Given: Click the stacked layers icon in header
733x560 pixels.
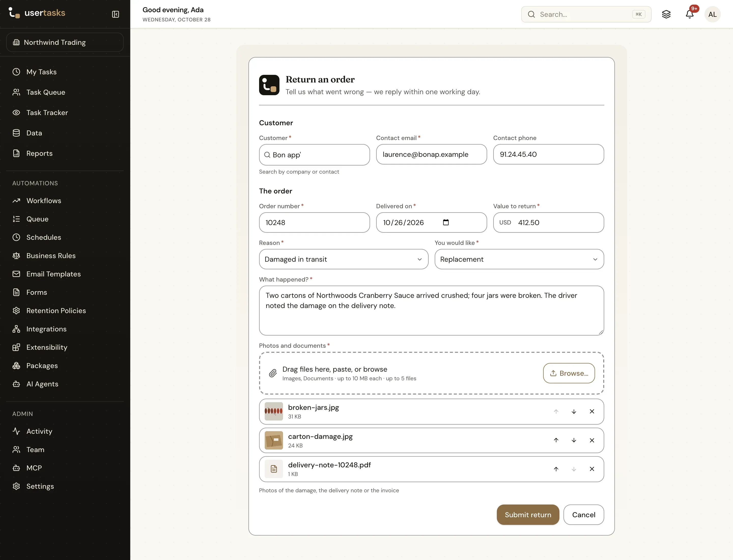Looking at the screenshot, I should pos(666,14).
